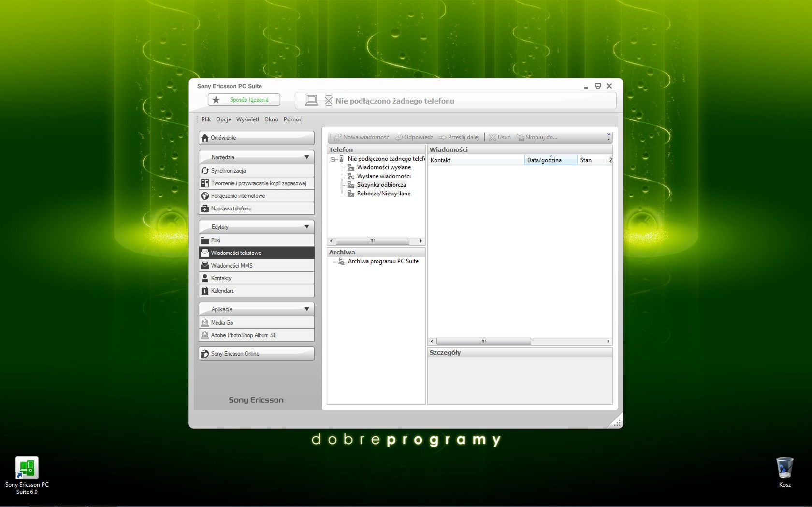Image resolution: width=812 pixels, height=507 pixels.
Task: Open the Okno menu
Action: click(271, 119)
